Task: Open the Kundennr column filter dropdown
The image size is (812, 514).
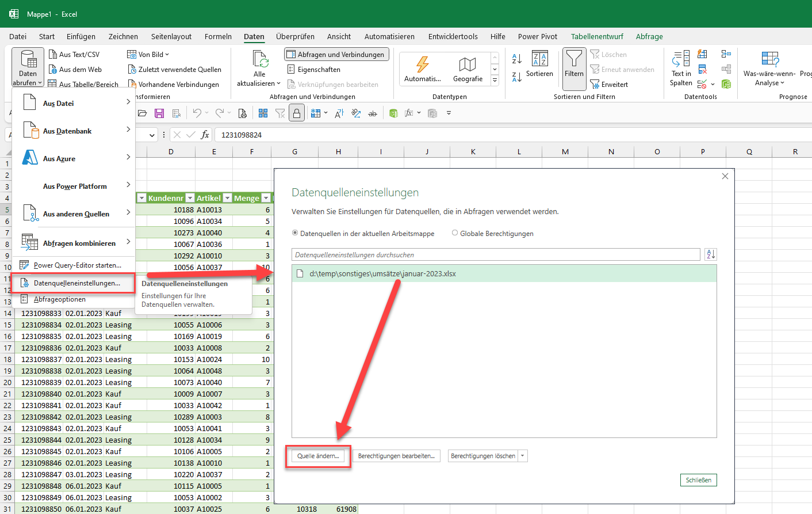Action: click(190, 198)
